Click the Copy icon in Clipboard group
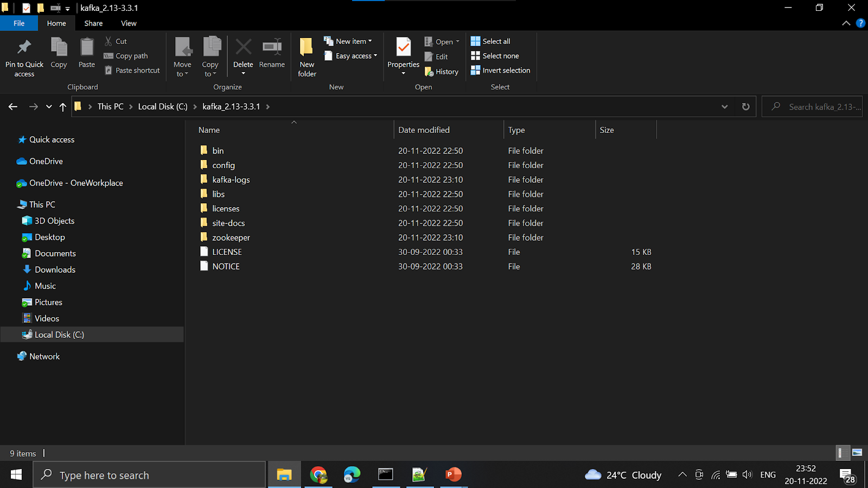868x488 pixels. click(59, 53)
